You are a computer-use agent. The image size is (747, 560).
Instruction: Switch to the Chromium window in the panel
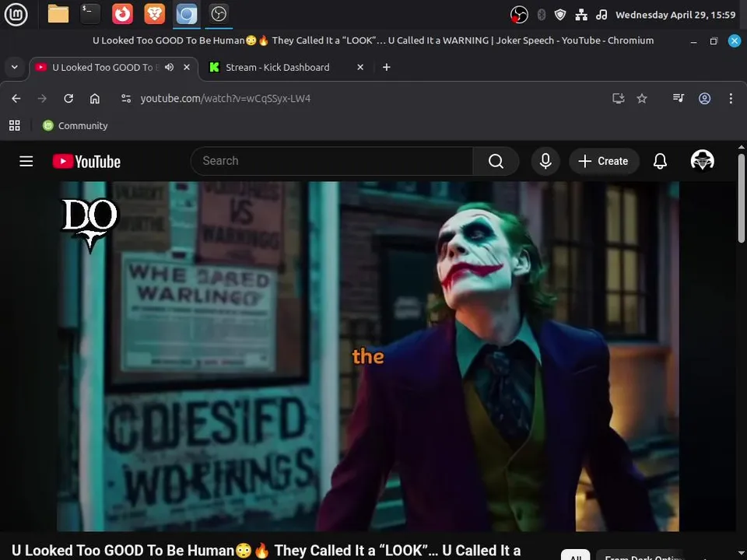pyautogui.click(x=186, y=14)
